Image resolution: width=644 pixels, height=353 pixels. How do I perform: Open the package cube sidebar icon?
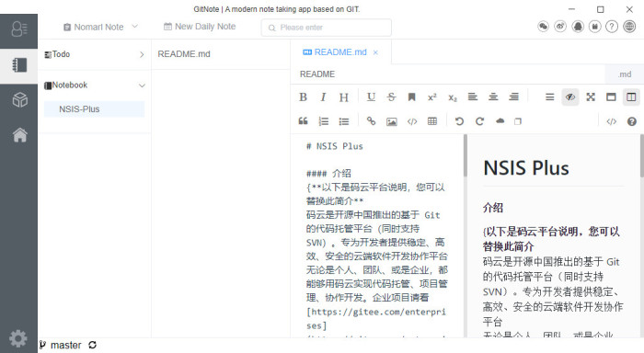coord(19,99)
